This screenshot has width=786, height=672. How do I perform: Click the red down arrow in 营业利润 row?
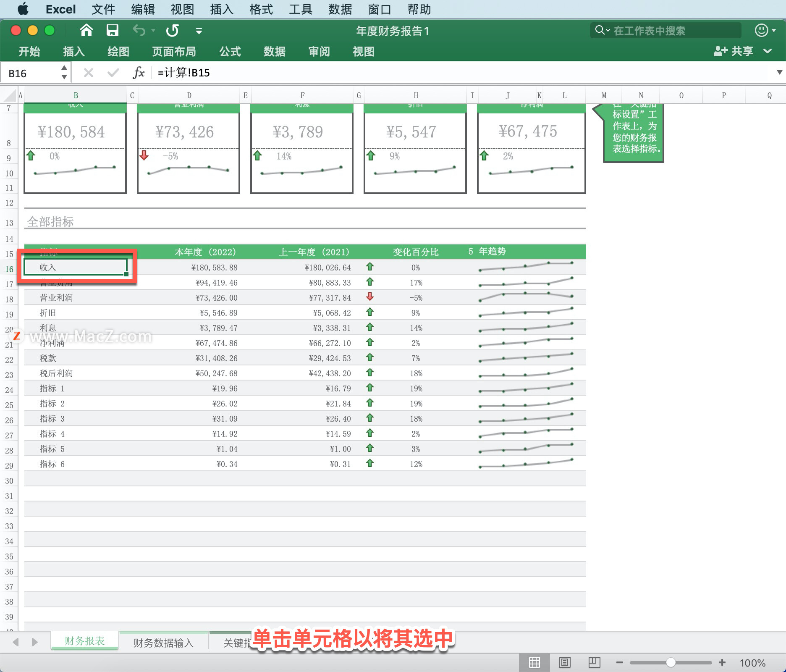click(370, 297)
